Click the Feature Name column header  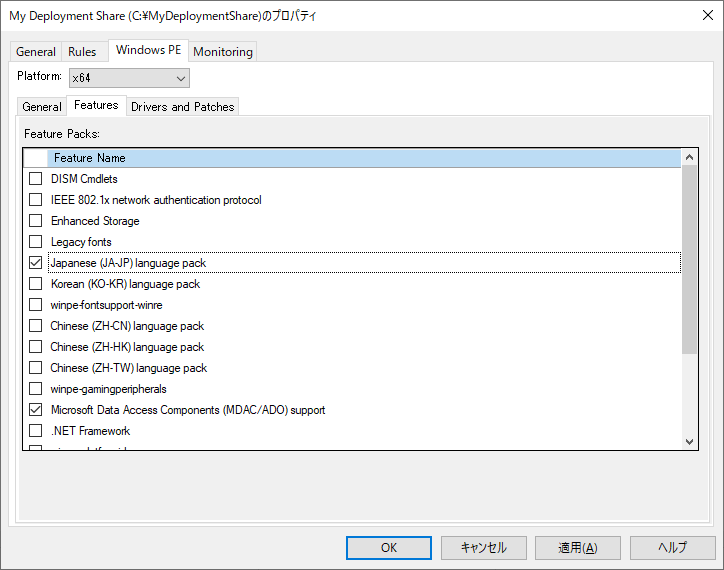(364, 158)
